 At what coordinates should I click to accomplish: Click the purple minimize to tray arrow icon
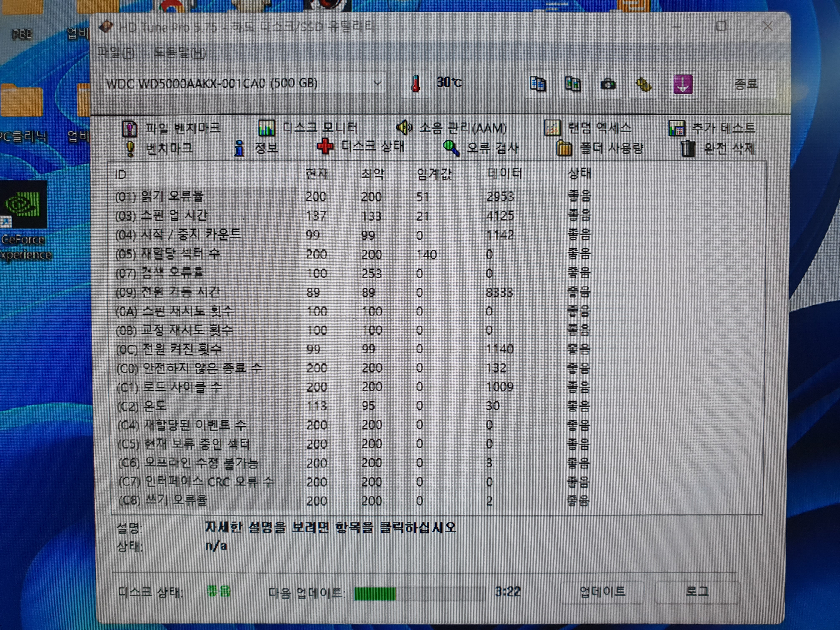(x=683, y=84)
